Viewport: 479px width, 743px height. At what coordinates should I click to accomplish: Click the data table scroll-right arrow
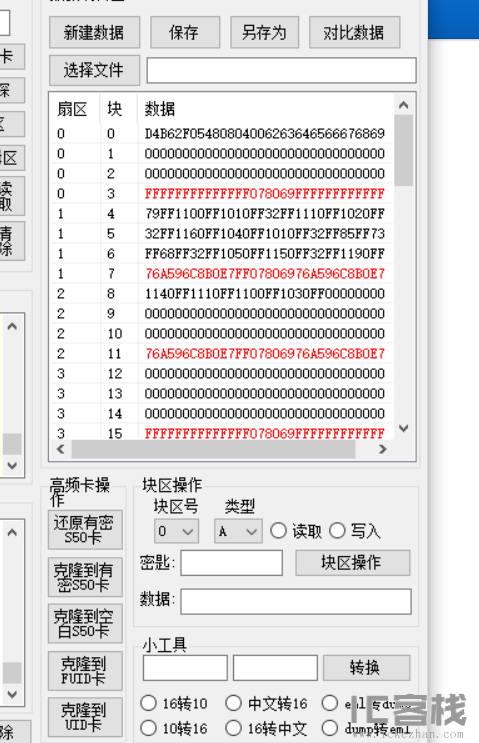(x=383, y=449)
